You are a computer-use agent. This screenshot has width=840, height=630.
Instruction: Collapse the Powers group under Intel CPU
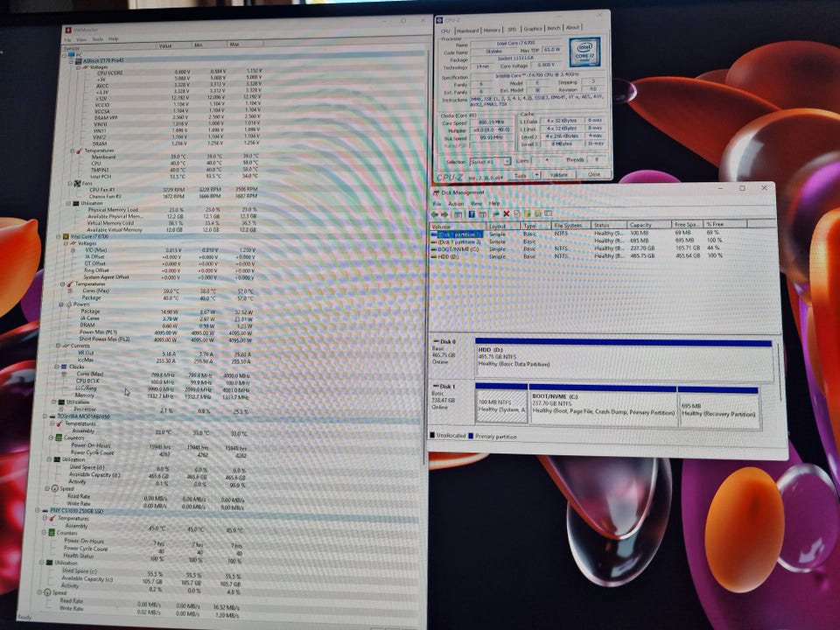point(61,304)
